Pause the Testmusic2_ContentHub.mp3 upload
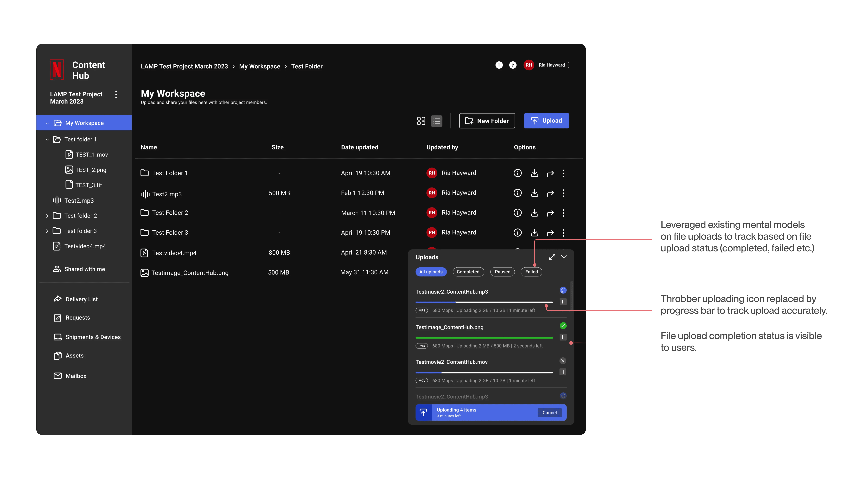The image size is (868, 495). point(563,302)
